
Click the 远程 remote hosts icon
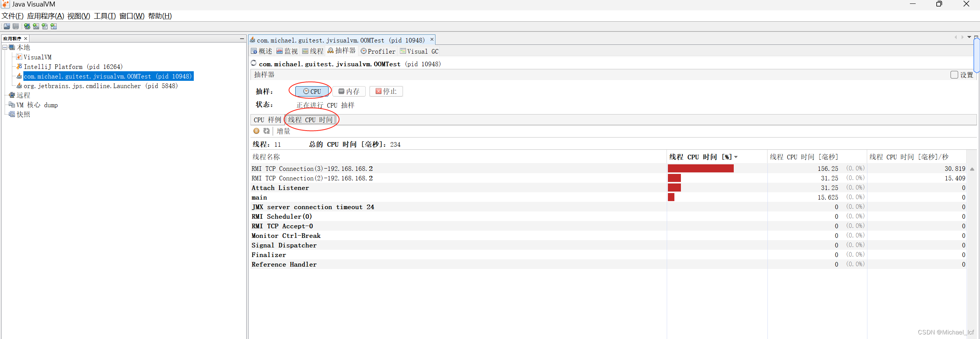coord(12,95)
